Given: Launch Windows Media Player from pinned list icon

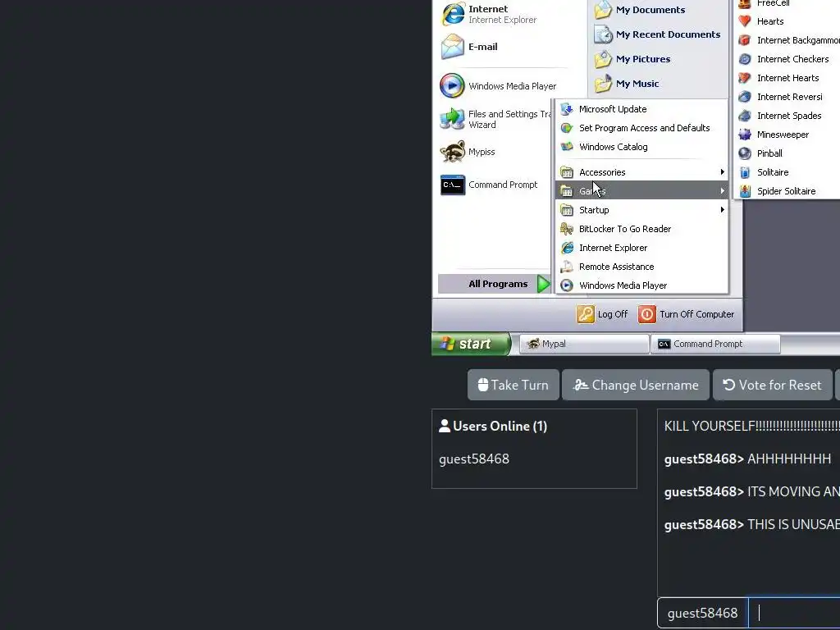Looking at the screenshot, I should [x=452, y=85].
